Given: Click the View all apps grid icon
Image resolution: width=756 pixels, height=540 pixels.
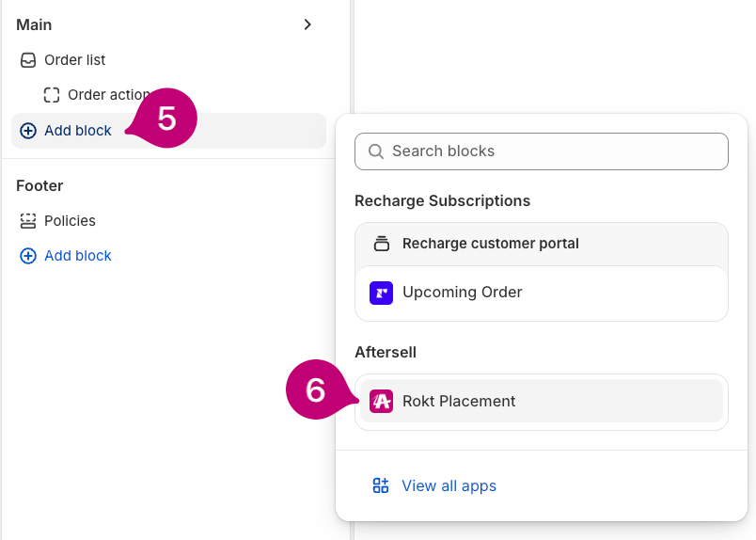Looking at the screenshot, I should [x=381, y=485].
